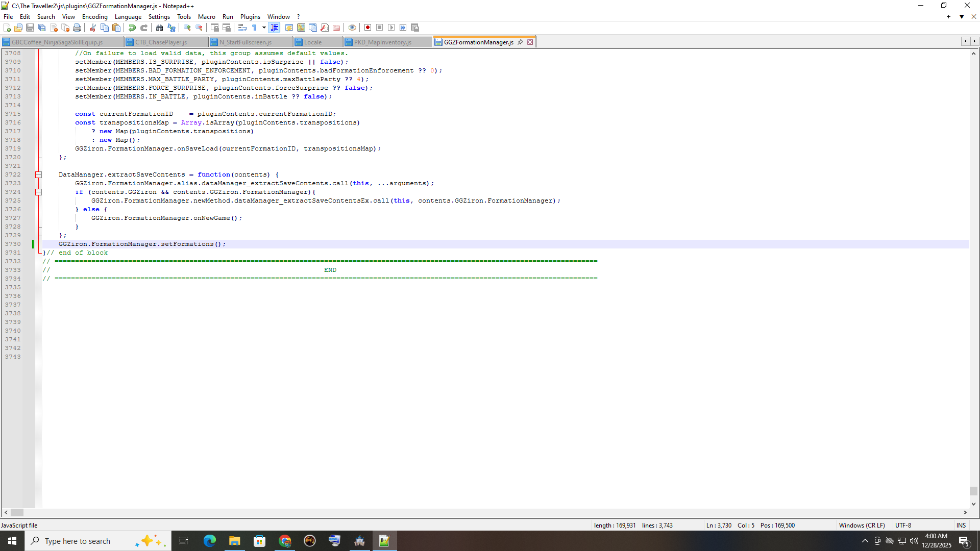Collapse the fold marker at line 3722
980x551 pixels.
click(38, 174)
